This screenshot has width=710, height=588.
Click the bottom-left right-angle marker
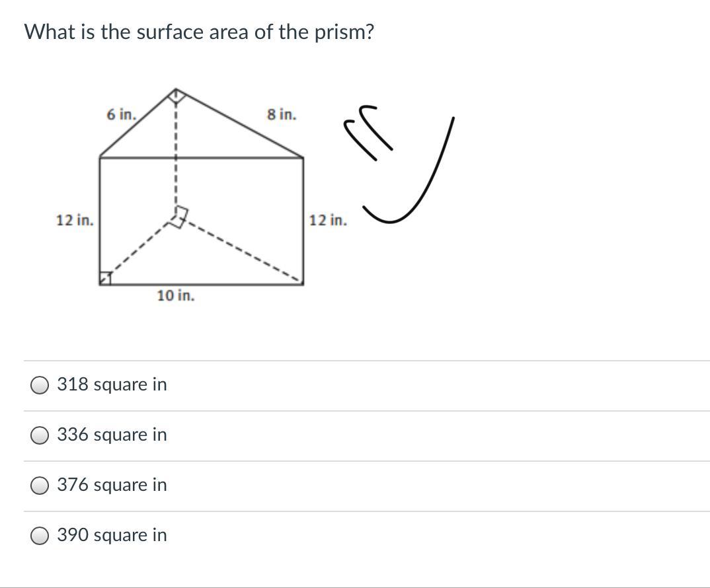[105, 279]
